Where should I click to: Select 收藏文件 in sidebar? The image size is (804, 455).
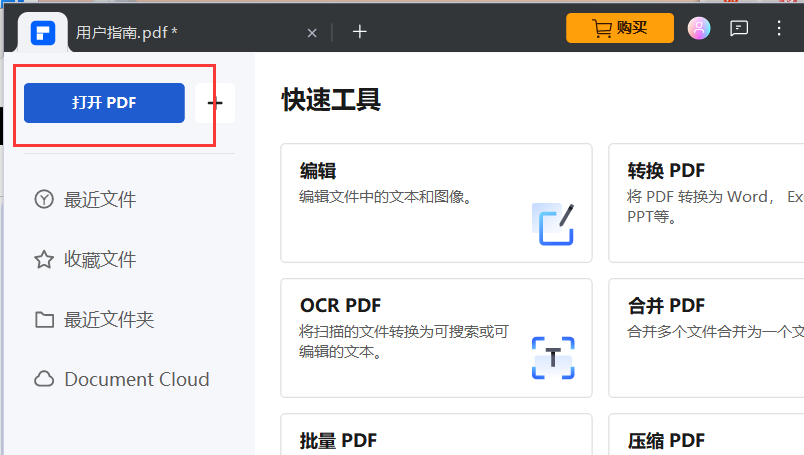coord(100,260)
